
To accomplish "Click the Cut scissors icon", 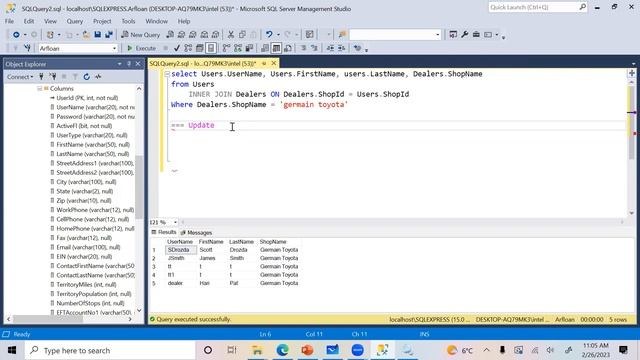I will coord(231,35).
